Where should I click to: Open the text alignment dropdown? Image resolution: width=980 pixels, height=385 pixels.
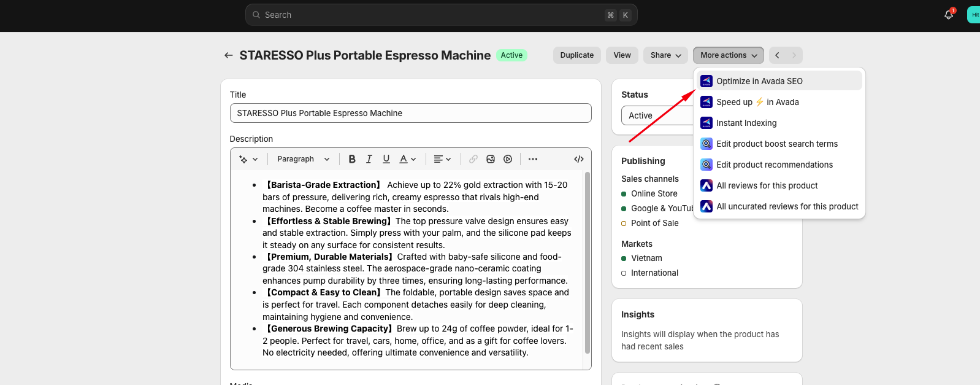coord(442,159)
